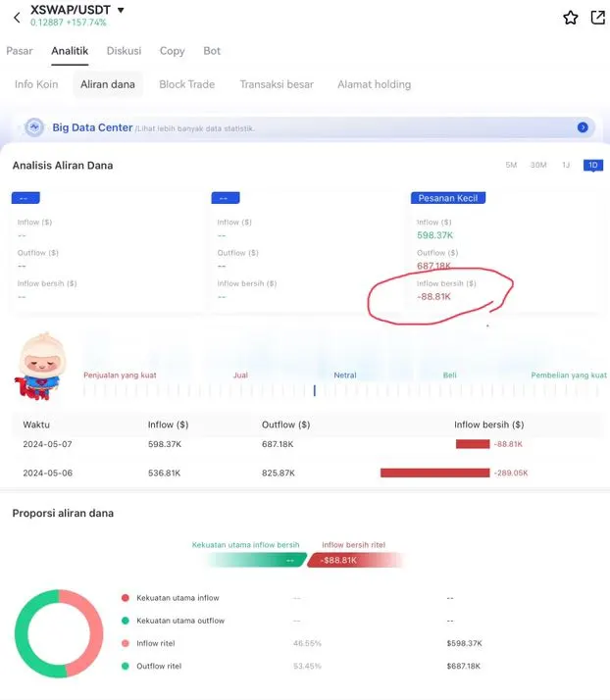The width and height of the screenshot is (610, 700).
Task: Open the share/external link icon
Action: click(597, 18)
